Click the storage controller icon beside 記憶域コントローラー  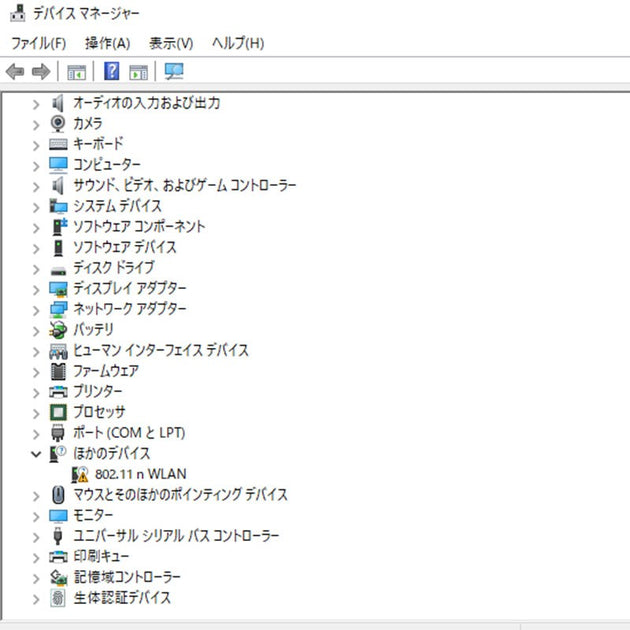point(59,578)
